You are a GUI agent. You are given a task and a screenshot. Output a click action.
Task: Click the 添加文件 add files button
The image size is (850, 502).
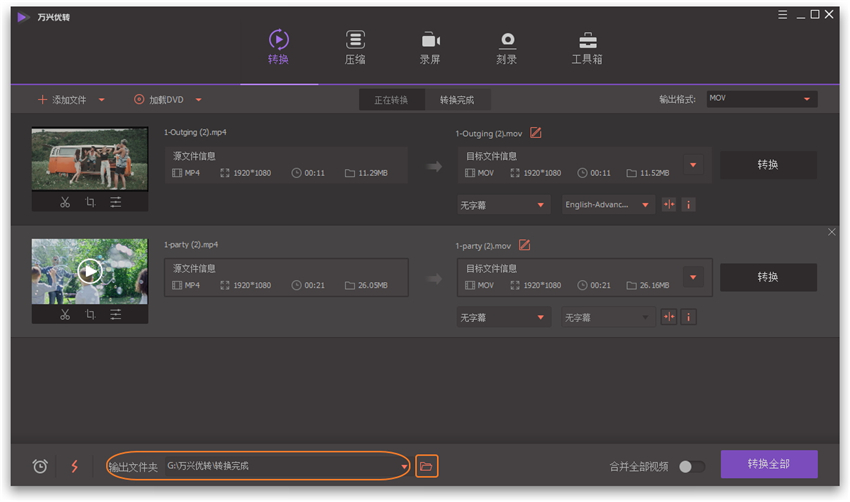click(62, 100)
